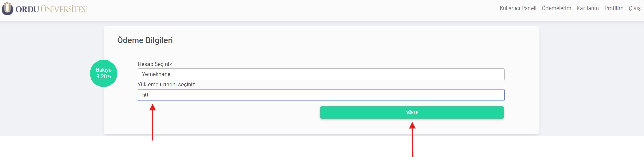Click the Yükleme tutarını seçiniz label
This screenshot has height=157, width=644.
click(x=166, y=84)
